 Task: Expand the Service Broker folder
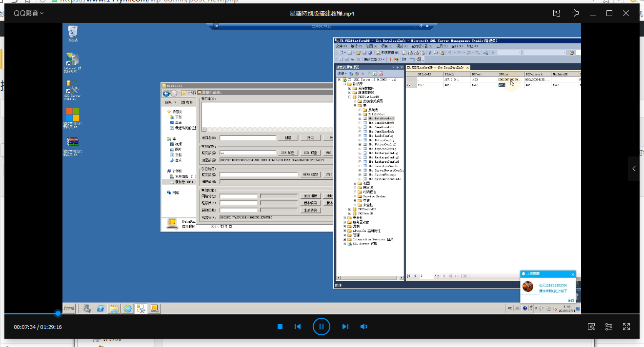tap(355, 196)
